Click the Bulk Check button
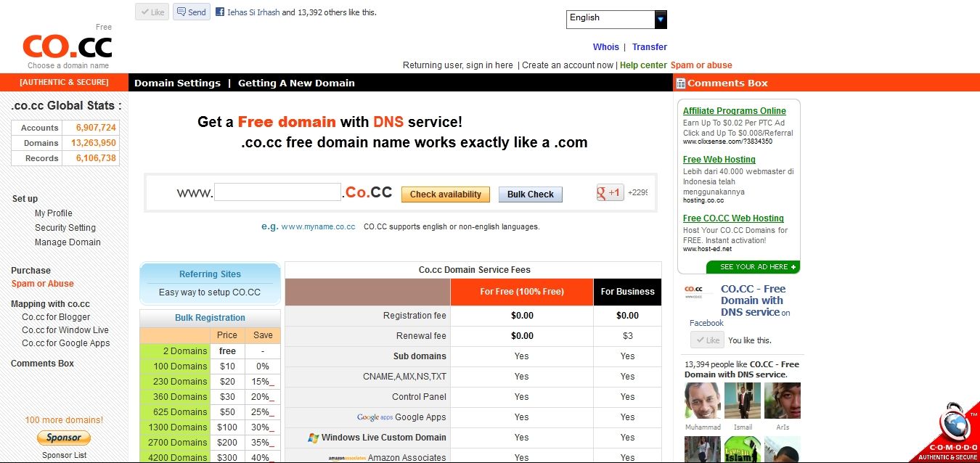 [531, 194]
